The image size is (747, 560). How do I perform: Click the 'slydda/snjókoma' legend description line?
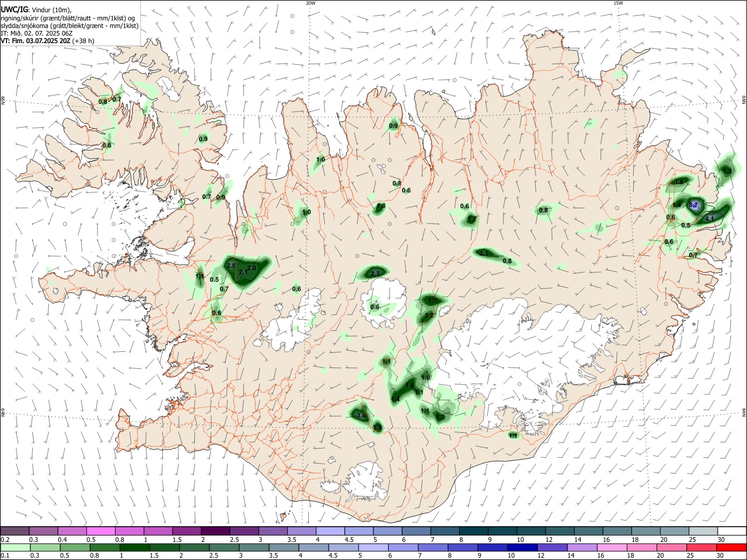pos(69,26)
